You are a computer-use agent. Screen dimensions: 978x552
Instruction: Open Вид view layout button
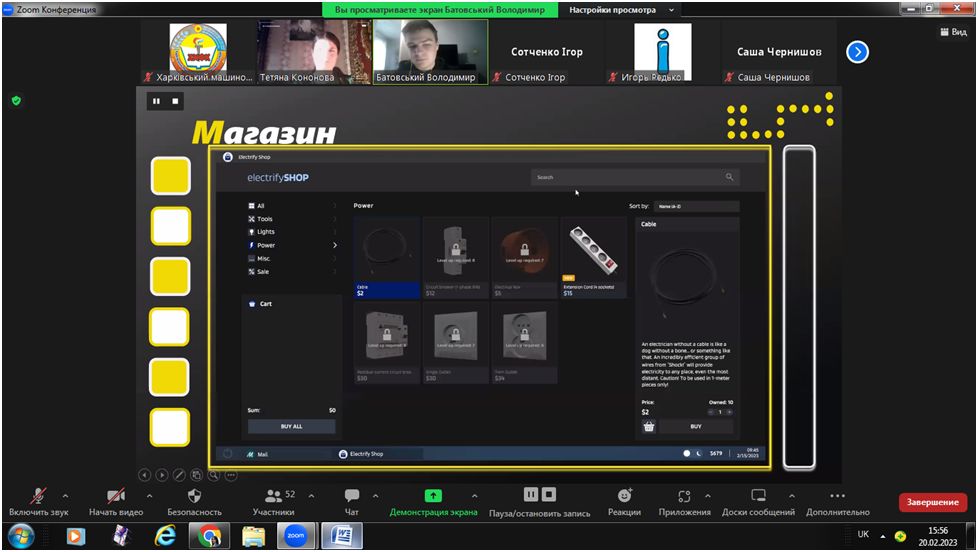pos(954,32)
